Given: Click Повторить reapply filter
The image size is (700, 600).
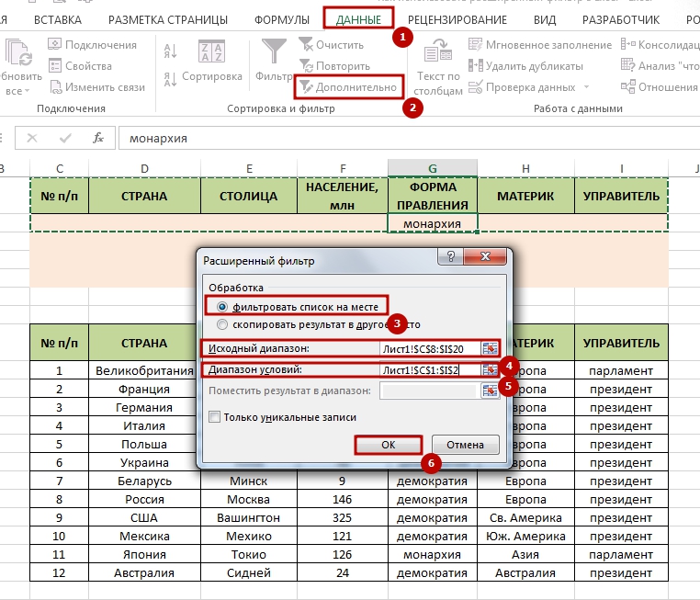Looking at the screenshot, I should [334, 65].
